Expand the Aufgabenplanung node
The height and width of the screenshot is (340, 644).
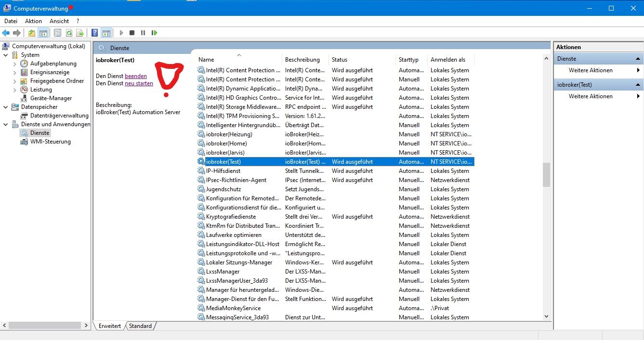14,64
